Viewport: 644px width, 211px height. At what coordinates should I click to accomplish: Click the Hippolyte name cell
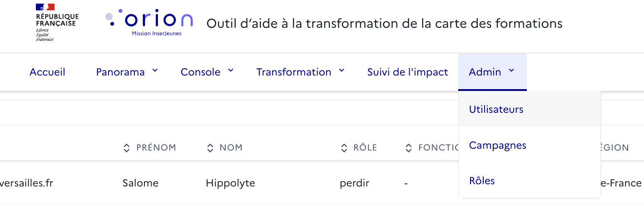(x=230, y=183)
